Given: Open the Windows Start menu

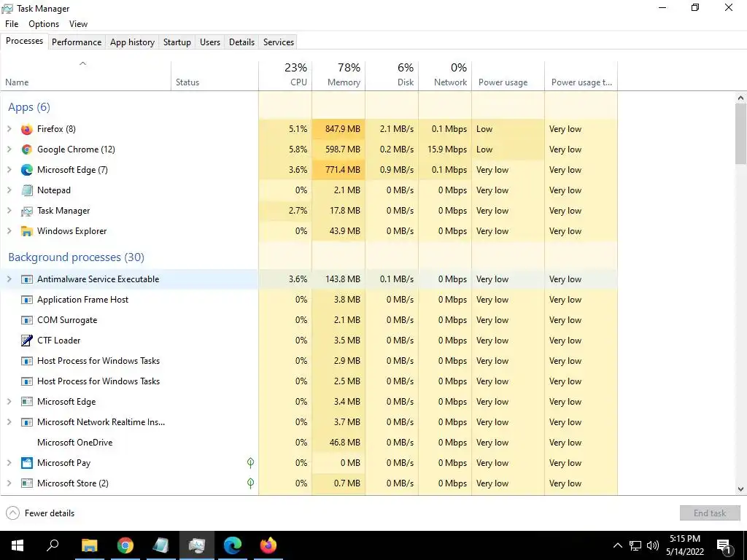Looking at the screenshot, I should click(x=18, y=545).
